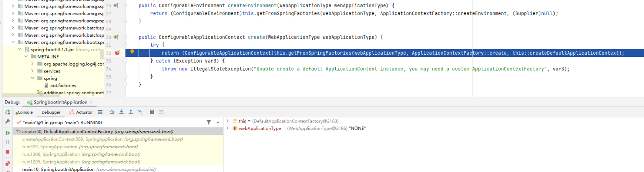
Task: Click Trace Current Stream Chain icon
Action: tap(161, 112)
